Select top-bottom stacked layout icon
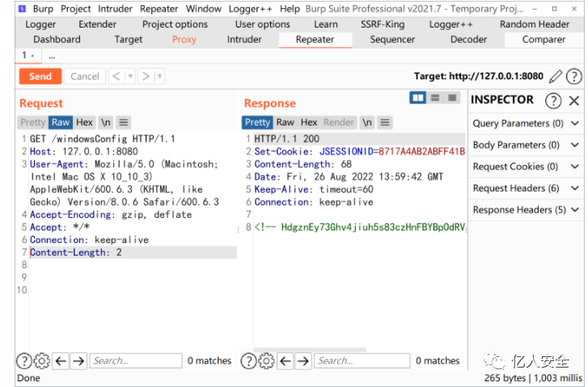This screenshot has height=387, width=588. coord(435,98)
